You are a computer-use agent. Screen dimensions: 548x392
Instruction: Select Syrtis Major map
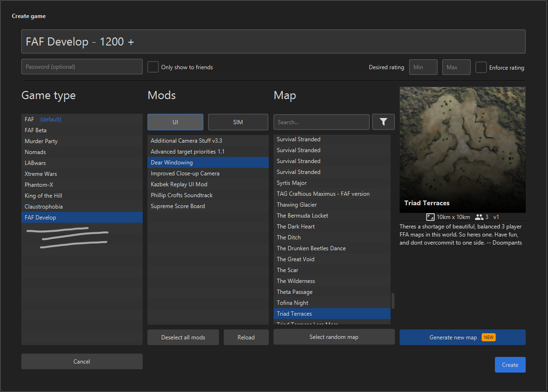(332, 182)
